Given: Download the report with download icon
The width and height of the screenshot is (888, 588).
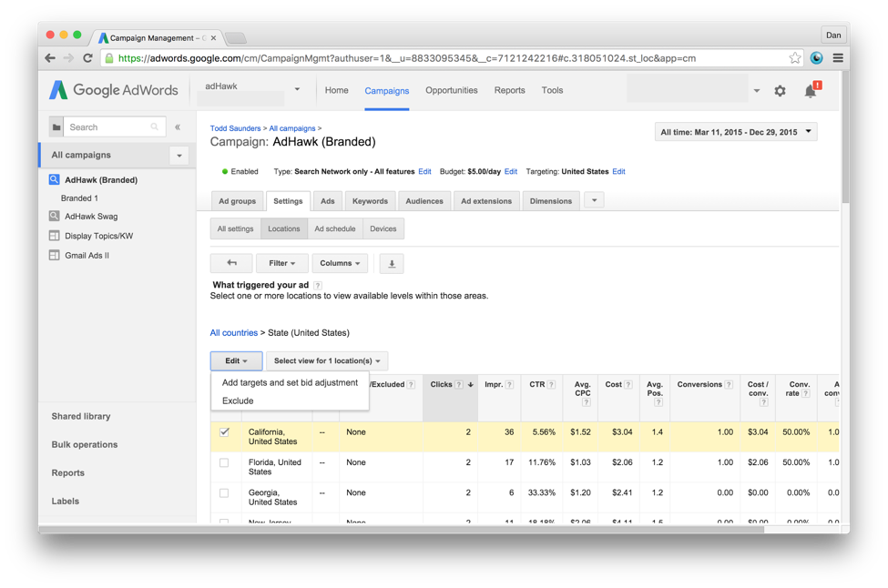Looking at the screenshot, I should point(392,264).
